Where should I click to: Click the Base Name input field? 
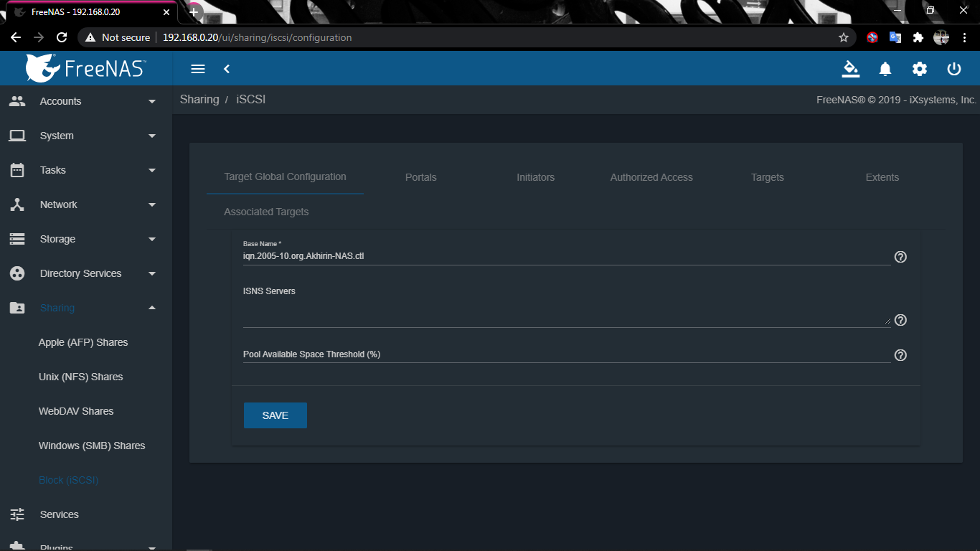click(x=566, y=256)
